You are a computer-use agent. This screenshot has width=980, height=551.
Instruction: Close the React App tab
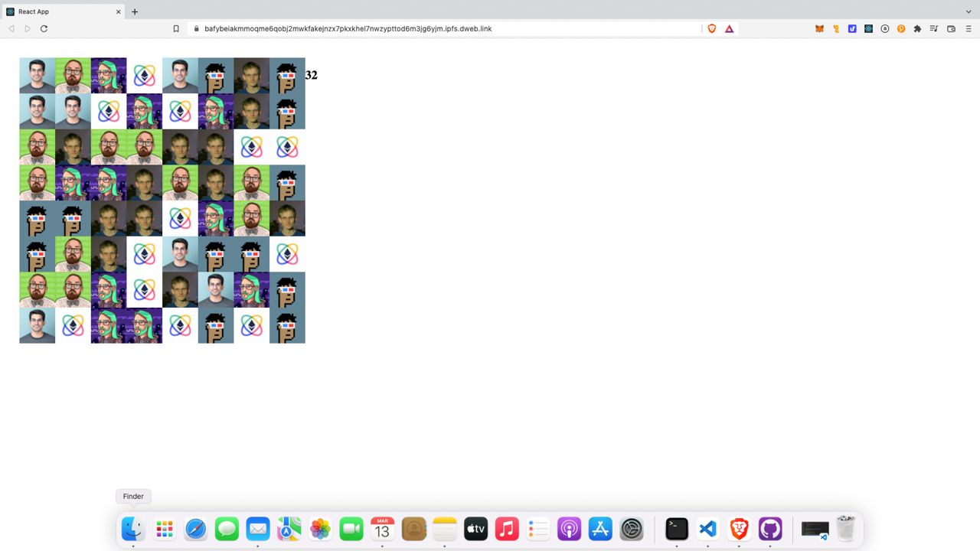pyautogui.click(x=119, y=11)
